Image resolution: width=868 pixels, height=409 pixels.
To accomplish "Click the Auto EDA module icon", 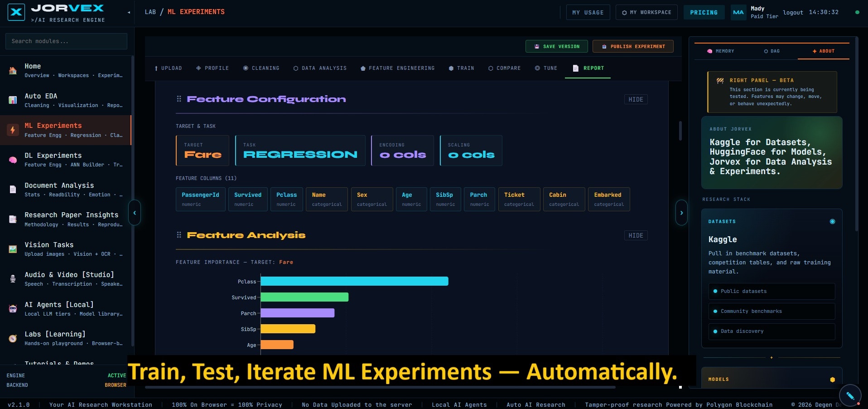I will click(13, 100).
